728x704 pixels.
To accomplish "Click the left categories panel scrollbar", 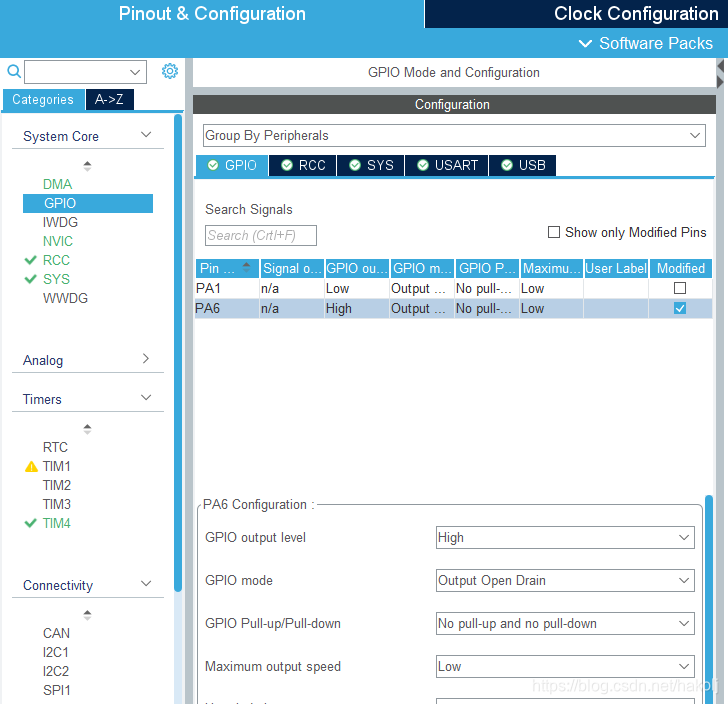I will tap(178, 353).
